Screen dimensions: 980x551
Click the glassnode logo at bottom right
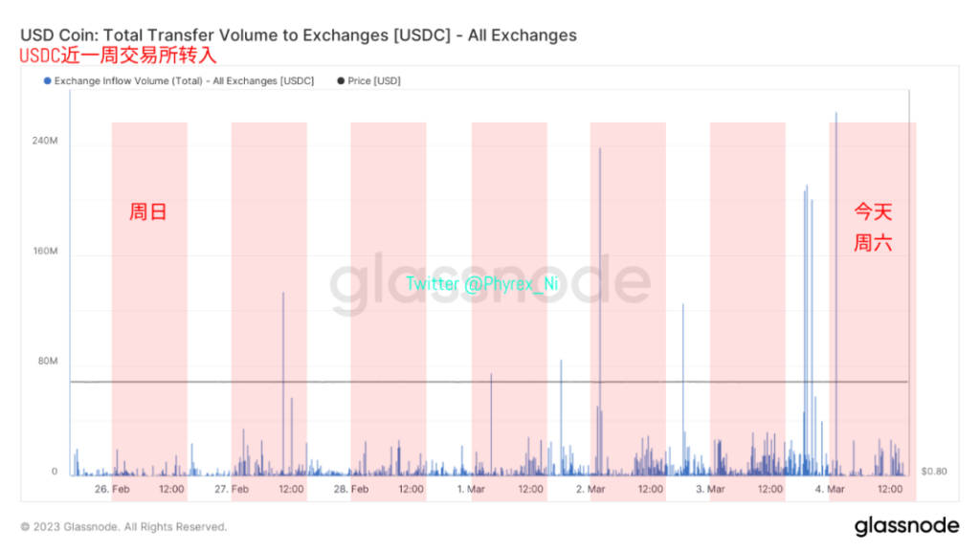point(905,526)
